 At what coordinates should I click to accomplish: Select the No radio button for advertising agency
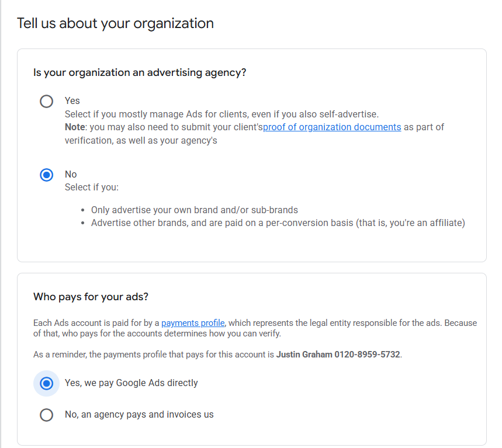(x=46, y=175)
